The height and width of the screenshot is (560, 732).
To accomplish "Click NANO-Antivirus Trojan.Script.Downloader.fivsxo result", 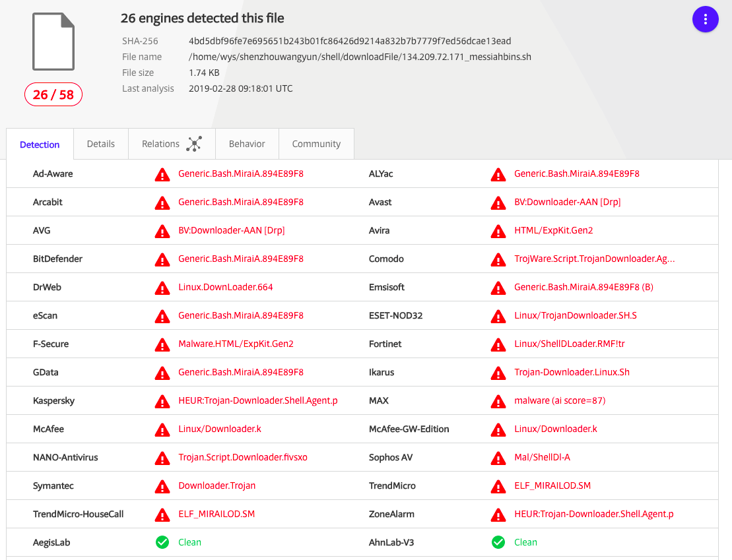I will [243, 457].
